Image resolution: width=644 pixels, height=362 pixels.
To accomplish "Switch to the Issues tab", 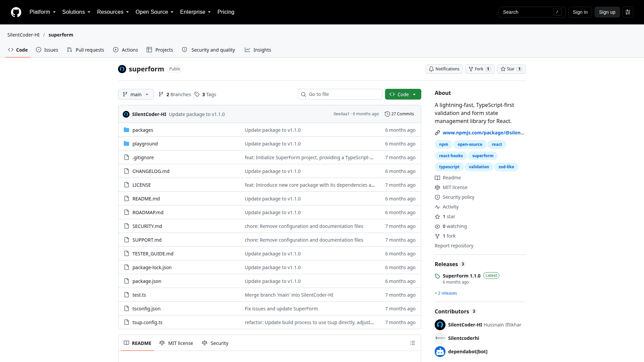I will [x=47, y=50].
